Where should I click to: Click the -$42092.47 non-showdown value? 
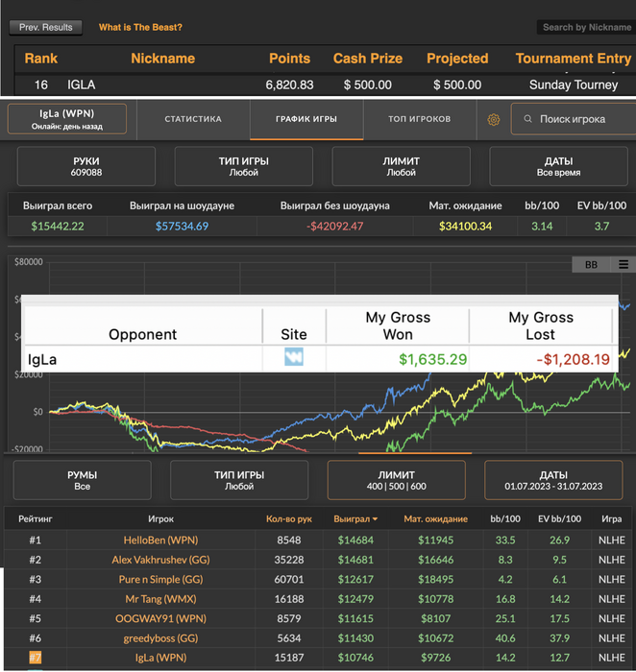pos(335,227)
